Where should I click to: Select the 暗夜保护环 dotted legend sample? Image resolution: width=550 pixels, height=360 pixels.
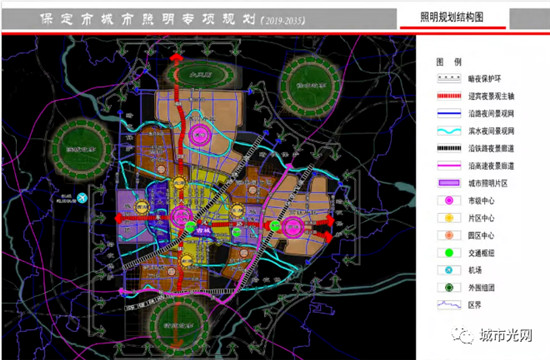click(x=449, y=78)
